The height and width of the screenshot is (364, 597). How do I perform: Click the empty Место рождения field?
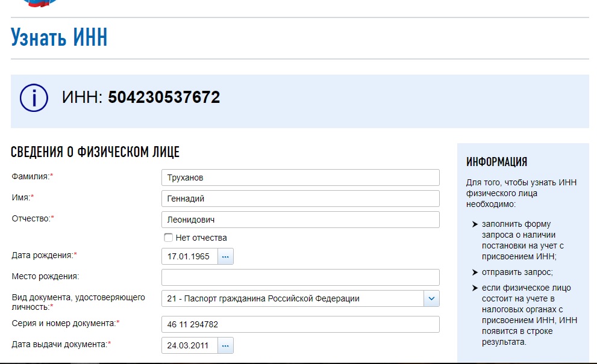tap(300, 277)
